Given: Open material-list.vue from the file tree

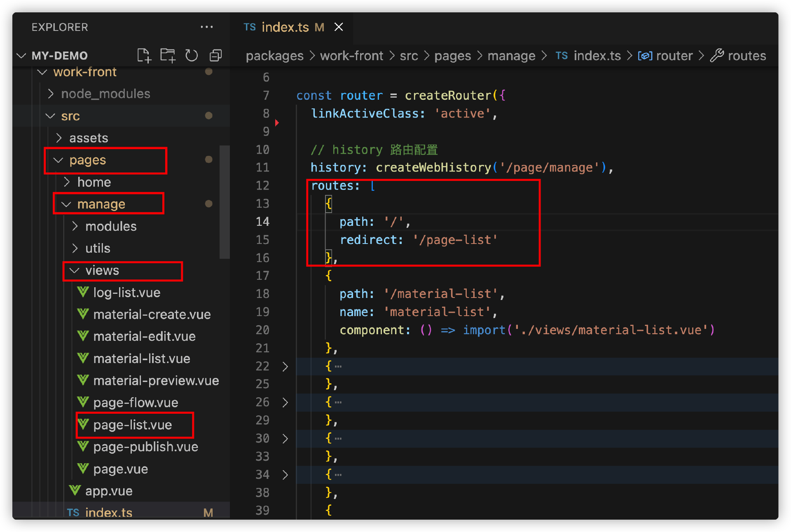Looking at the screenshot, I should tap(141, 359).
